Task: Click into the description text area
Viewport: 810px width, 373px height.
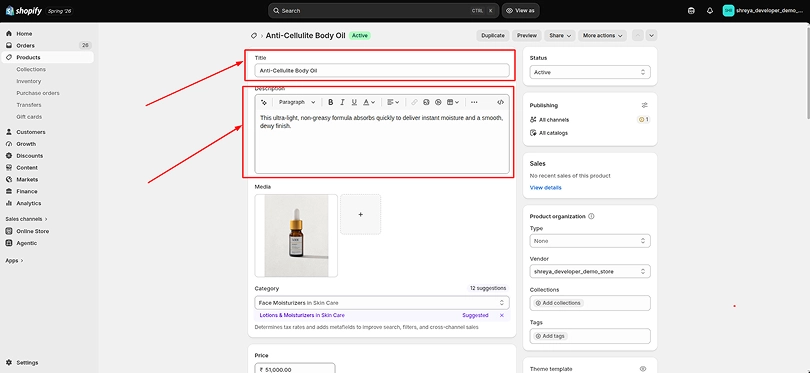Action: coord(382,141)
